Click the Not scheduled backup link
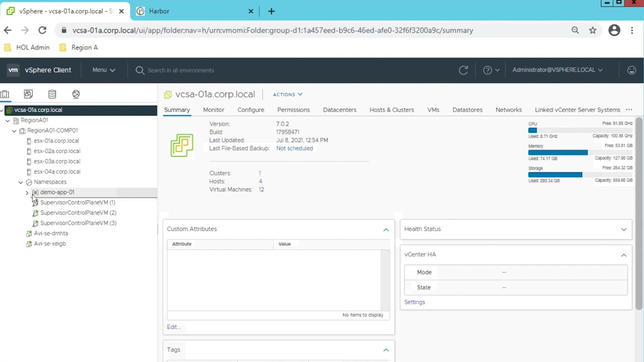This screenshot has width=644, height=362. [294, 148]
